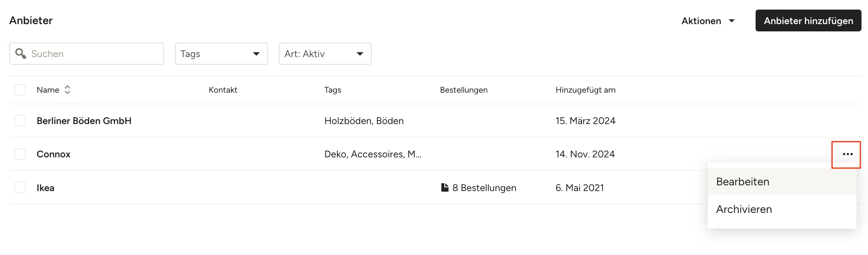Open the Art: Aktiv filter dropdown

click(325, 54)
